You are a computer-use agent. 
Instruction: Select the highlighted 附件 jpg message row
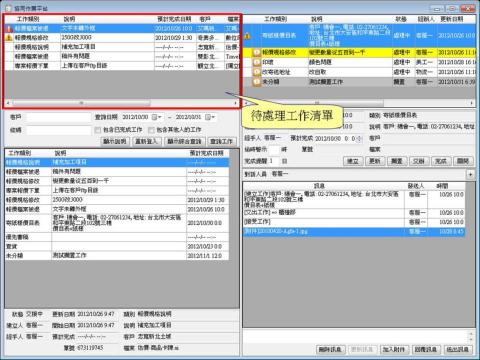354,231
